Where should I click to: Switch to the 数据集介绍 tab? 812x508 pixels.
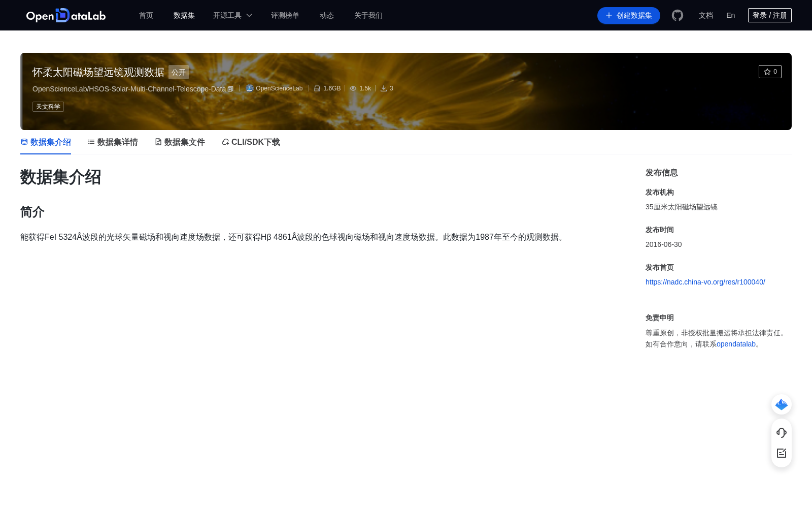pyautogui.click(x=46, y=142)
